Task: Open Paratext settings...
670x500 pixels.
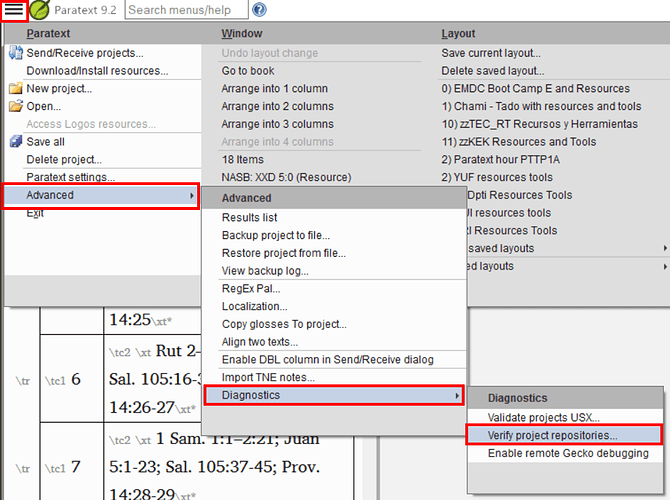Action: coord(71,177)
